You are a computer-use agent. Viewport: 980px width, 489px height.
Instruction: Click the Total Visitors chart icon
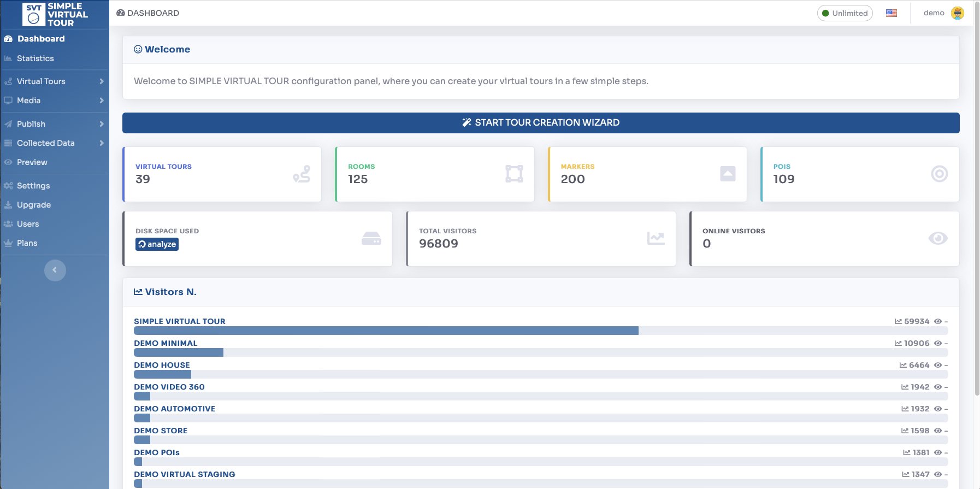coord(656,239)
